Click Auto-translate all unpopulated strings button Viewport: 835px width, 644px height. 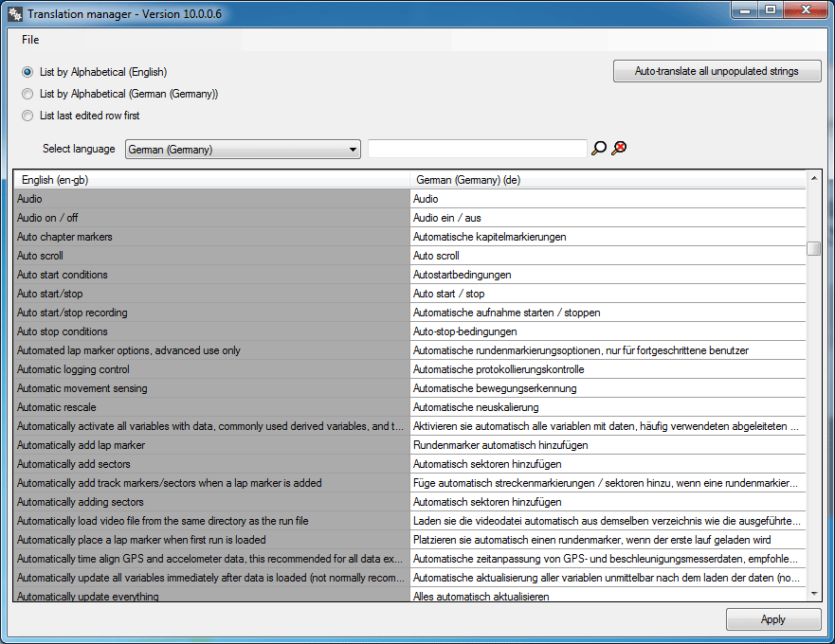(716, 71)
